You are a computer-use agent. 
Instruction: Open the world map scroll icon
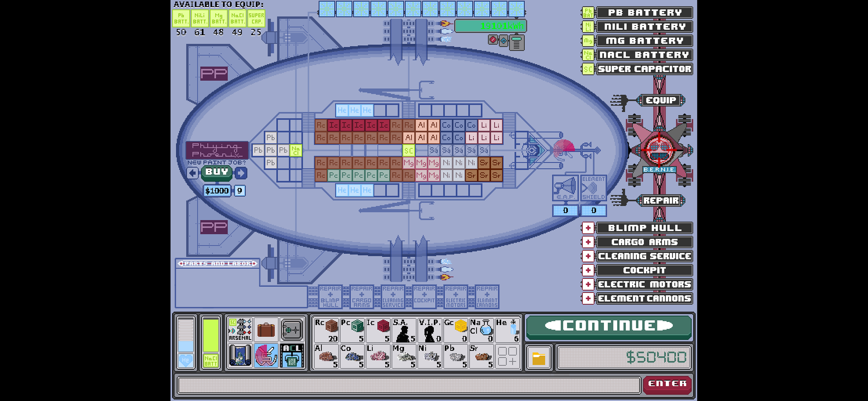pos(240,355)
